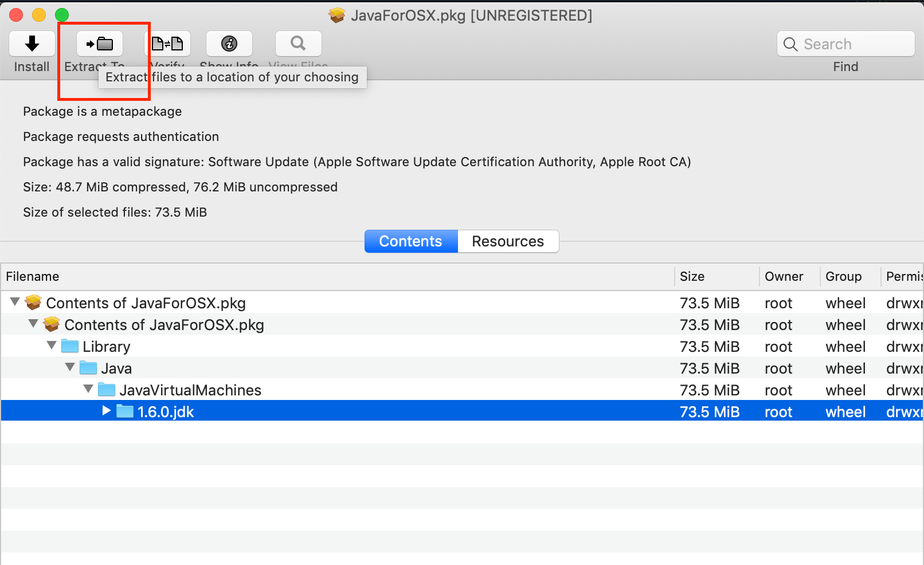Sort by Owner column header
This screenshot has width=924, height=565.
790,277
